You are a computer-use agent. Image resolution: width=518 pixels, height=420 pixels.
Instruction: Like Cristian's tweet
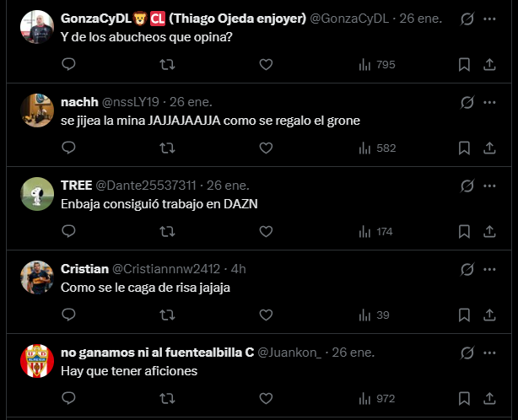(x=266, y=315)
